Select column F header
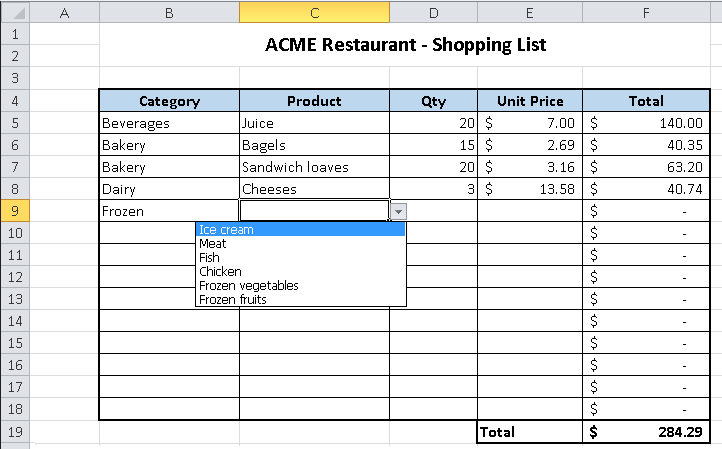The image size is (722, 449). point(646,13)
